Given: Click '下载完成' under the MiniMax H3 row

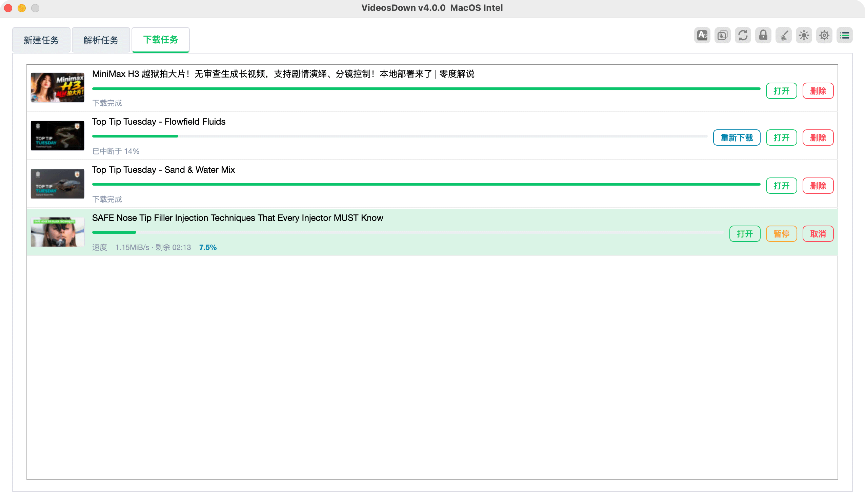Looking at the screenshot, I should point(107,103).
